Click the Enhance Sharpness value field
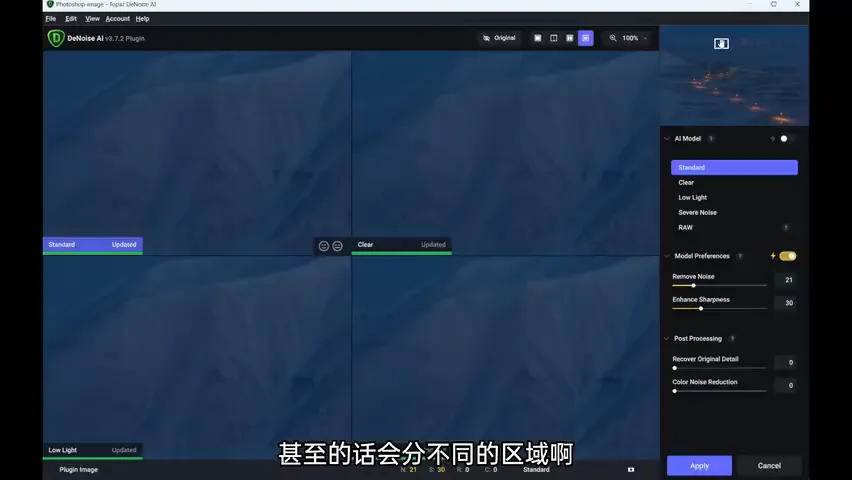 (x=786, y=303)
